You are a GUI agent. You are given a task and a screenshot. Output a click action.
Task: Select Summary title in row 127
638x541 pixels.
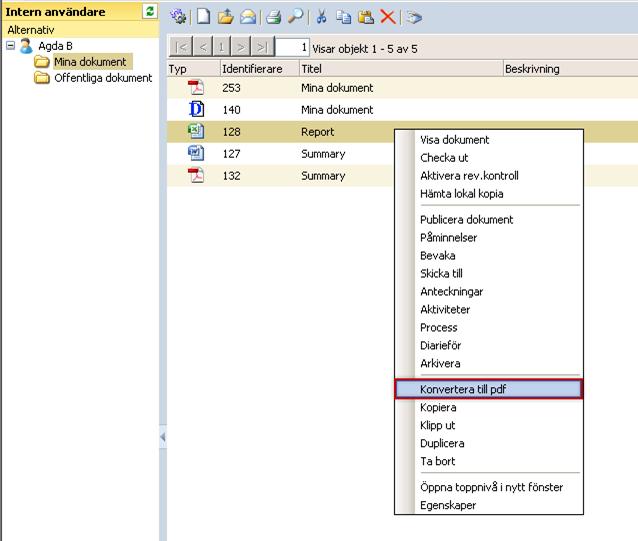pos(323,154)
